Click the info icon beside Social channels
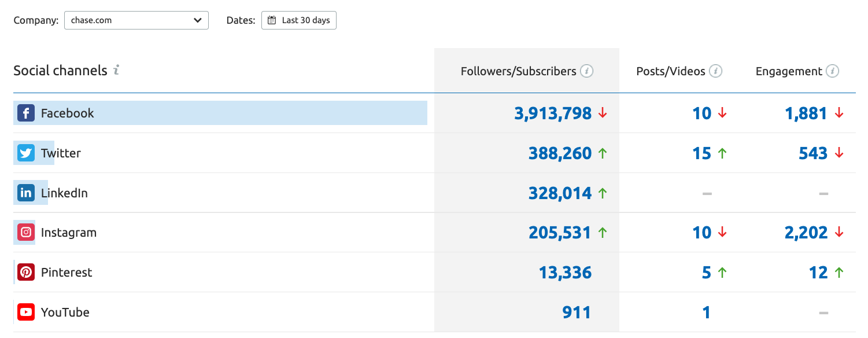This screenshot has width=868, height=338. pyautogui.click(x=116, y=71)
